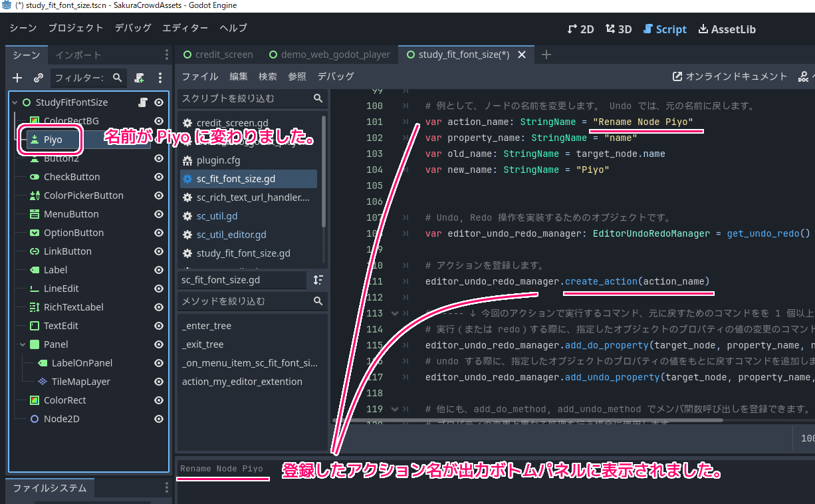The width and height of the screenshot is (815, 504).
Task: Toggle the alphabetical method sort icon
Action: click(x=318, y=281)
